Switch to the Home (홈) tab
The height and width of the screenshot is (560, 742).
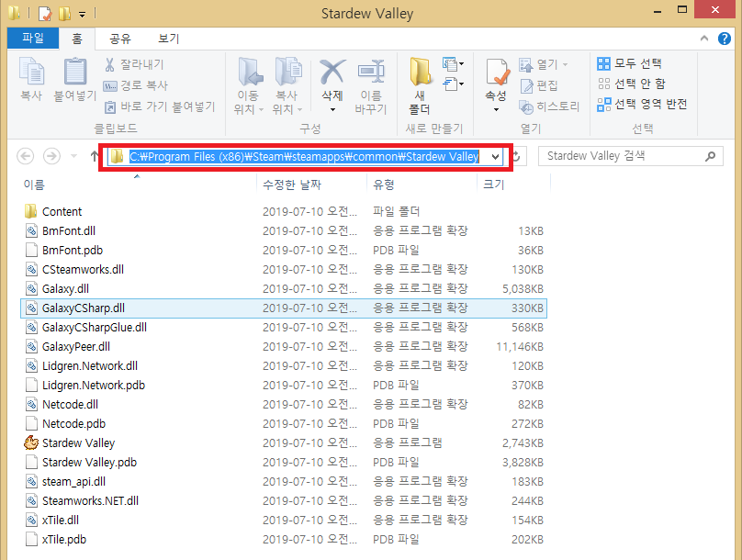pyautogui.click(x=76, y=39)
